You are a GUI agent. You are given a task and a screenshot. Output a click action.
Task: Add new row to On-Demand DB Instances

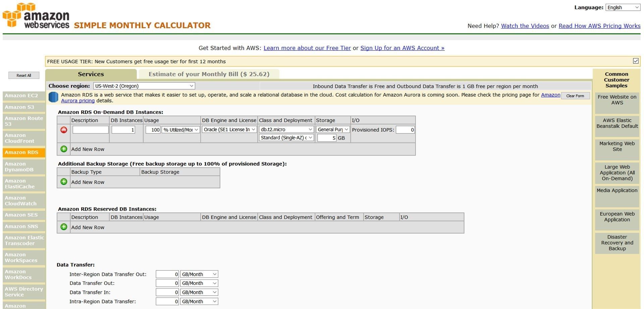point(64,149)
